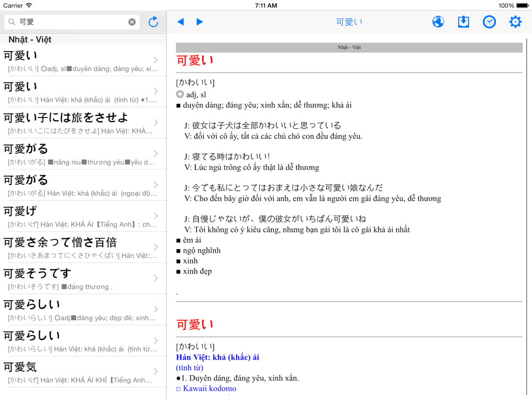532x399 pixels.
Task: Open 可愛らしい entry with đáng yêu; đẹp đẽ
Action: click(x=83, y=310)
